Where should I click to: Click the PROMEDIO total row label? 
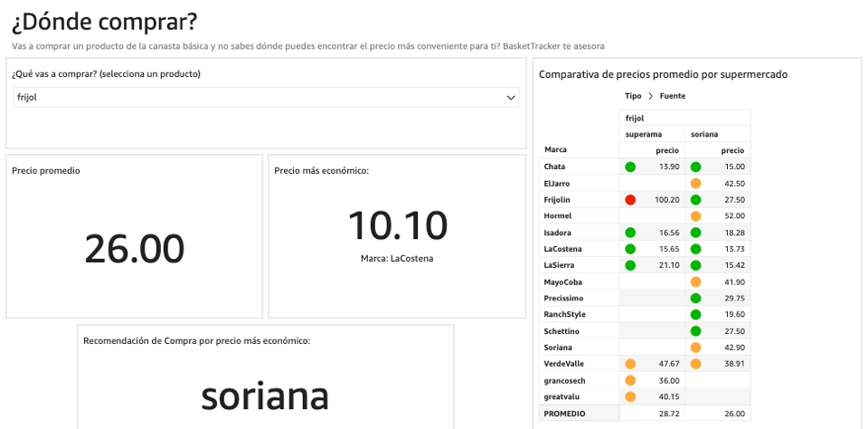point(564,414)
